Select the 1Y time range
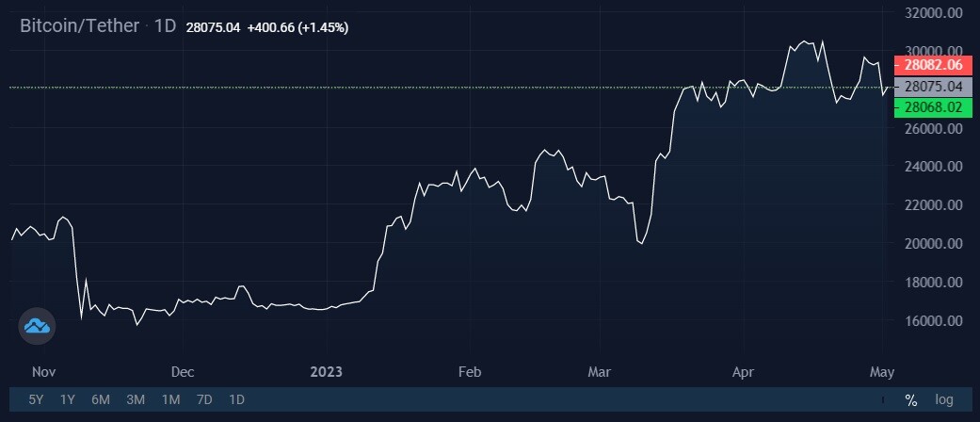The width and height of the screenshot is (980, 422). click(x=68, y=400)
